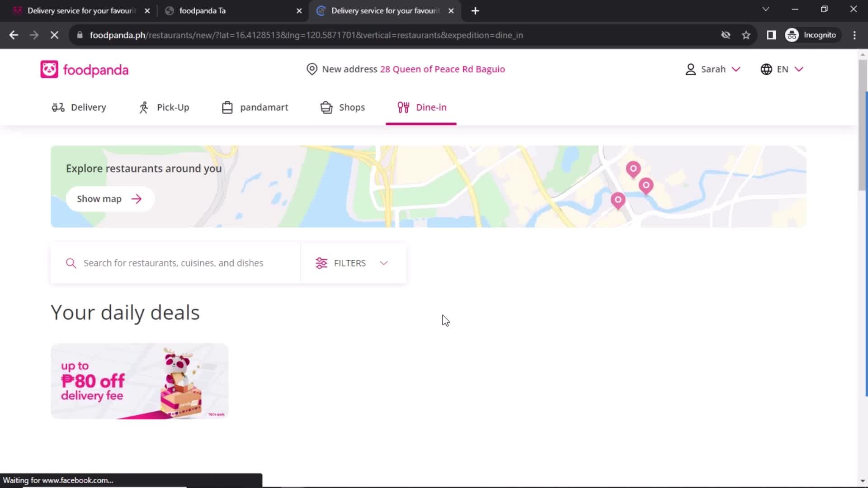
Task: Click the browser forward arrow
Action: click(x=34, y=35)
